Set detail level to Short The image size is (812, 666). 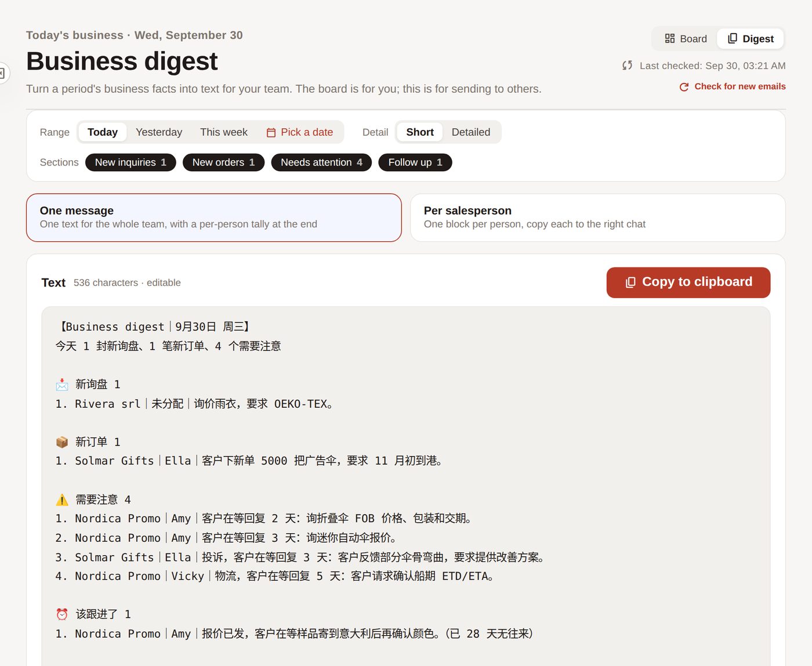point(420,132)
